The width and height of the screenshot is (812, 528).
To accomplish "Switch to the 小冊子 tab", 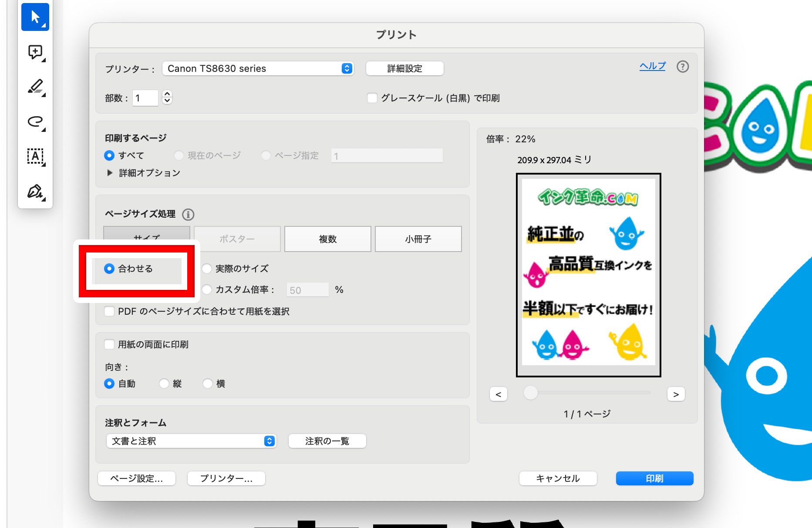I will point(418,239).
